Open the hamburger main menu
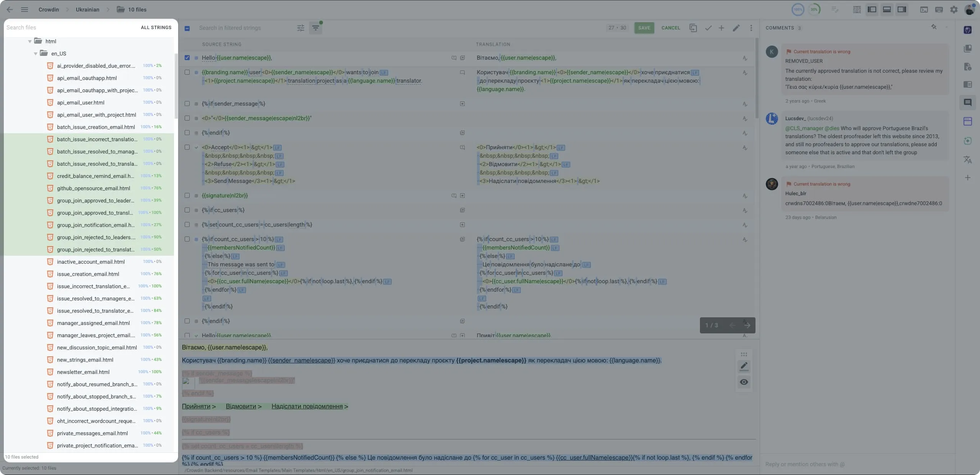Image resolution: width=980 pixels, height=475 pixels. tap(24, 9)
